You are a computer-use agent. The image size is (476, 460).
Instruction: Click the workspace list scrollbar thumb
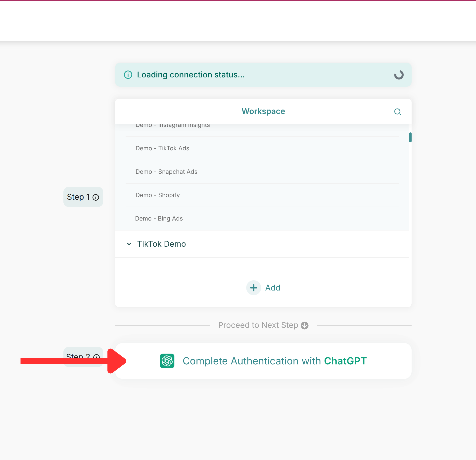tap(410, 137)
